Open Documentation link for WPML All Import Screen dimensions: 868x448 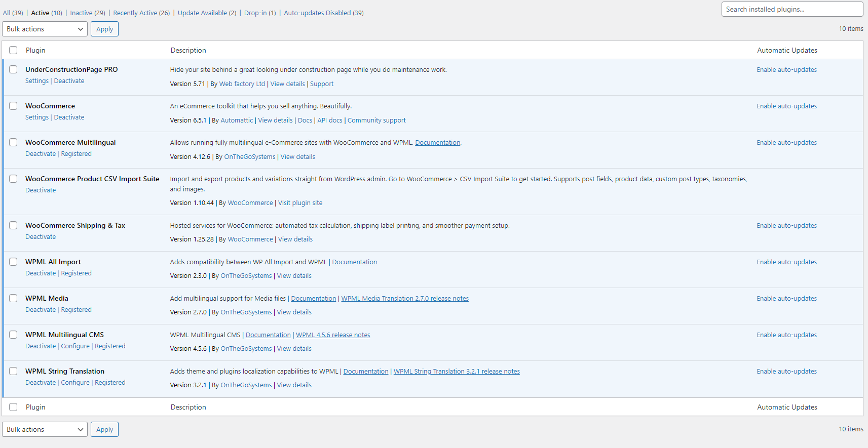tap(354, 262)
